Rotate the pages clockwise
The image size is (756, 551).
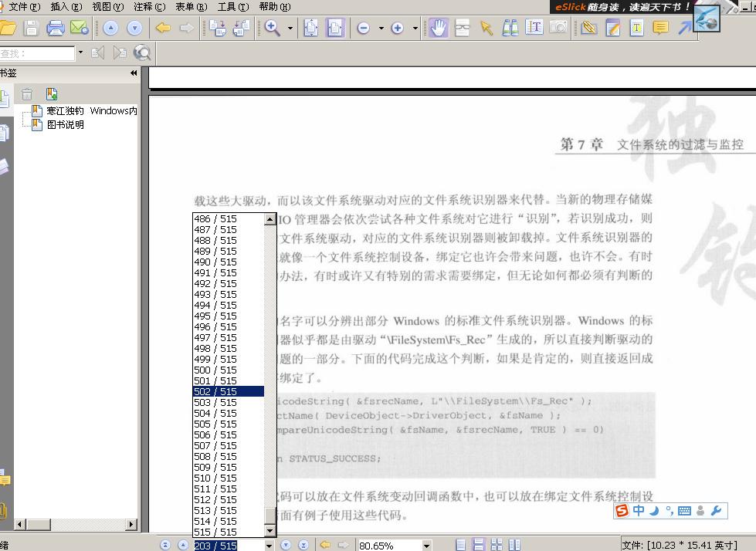[218, 28]
